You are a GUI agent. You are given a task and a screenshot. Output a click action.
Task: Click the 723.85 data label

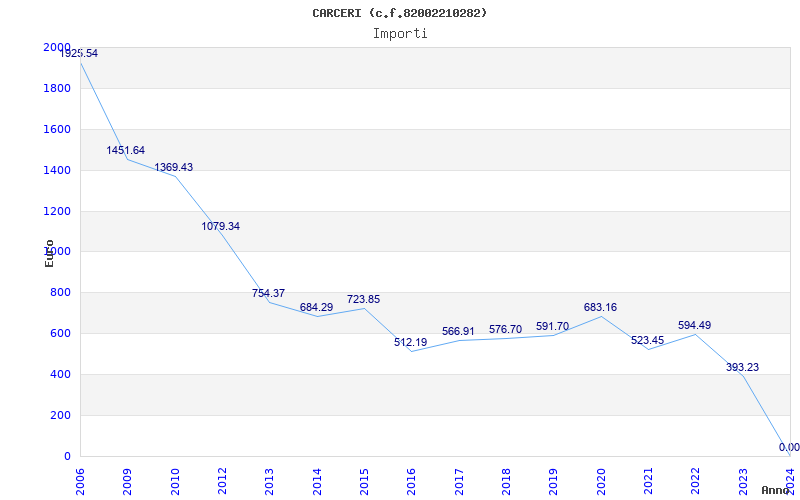[363, 299]
